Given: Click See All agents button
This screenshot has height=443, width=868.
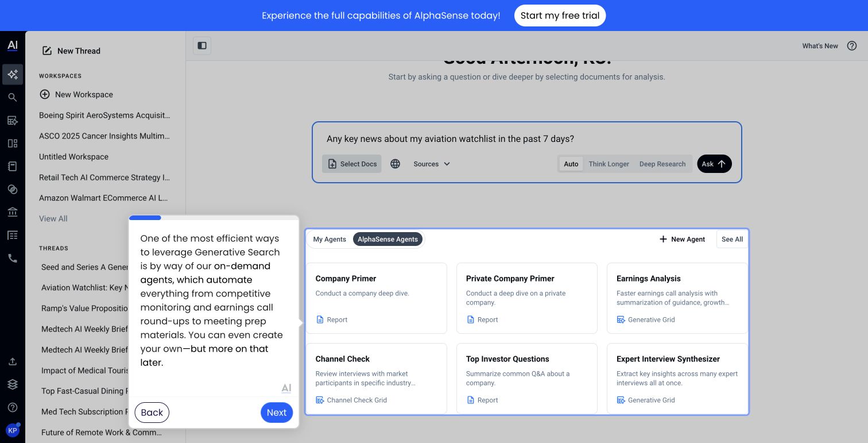Looking at the screenshot, I should click(732, 239).
